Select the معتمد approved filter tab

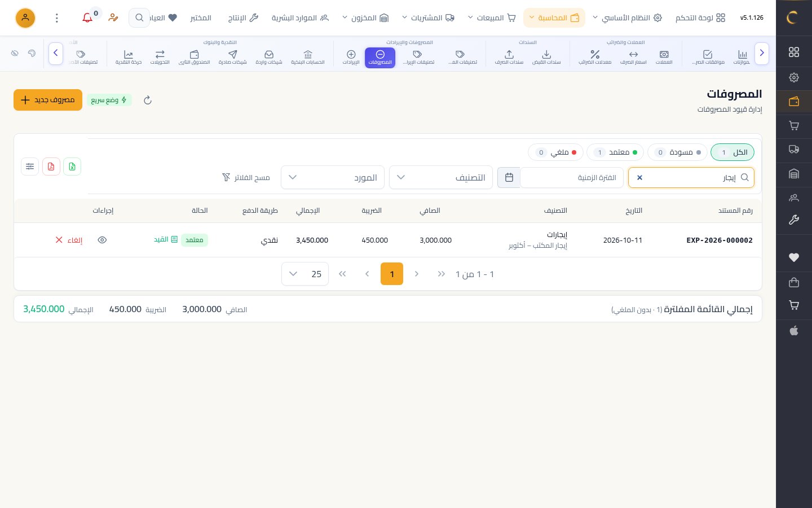pyautogui.click(x=615, y=152)
